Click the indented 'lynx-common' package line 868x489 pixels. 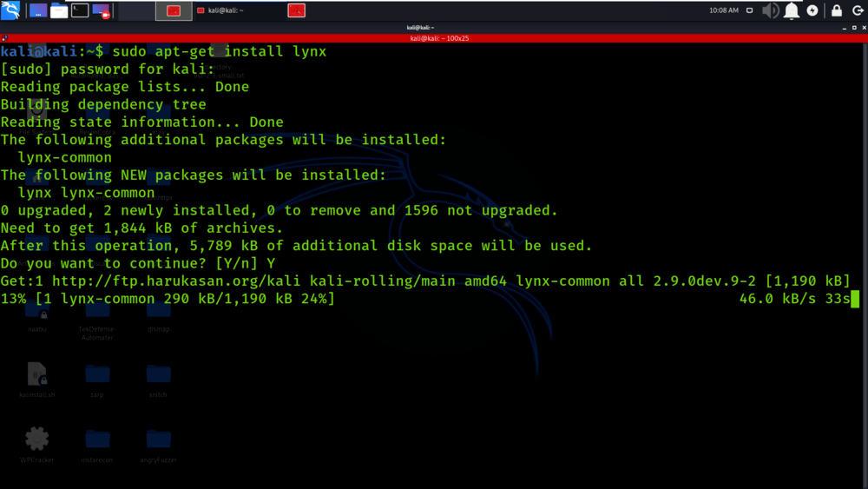pos(65,158)
